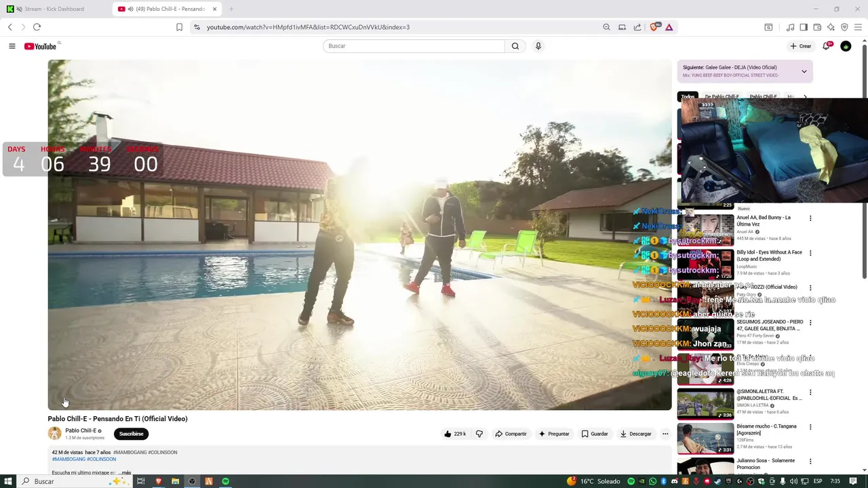Screen dimensions: 868x488
Task: Open the Brave main menu
Action: tap(858, 27)
